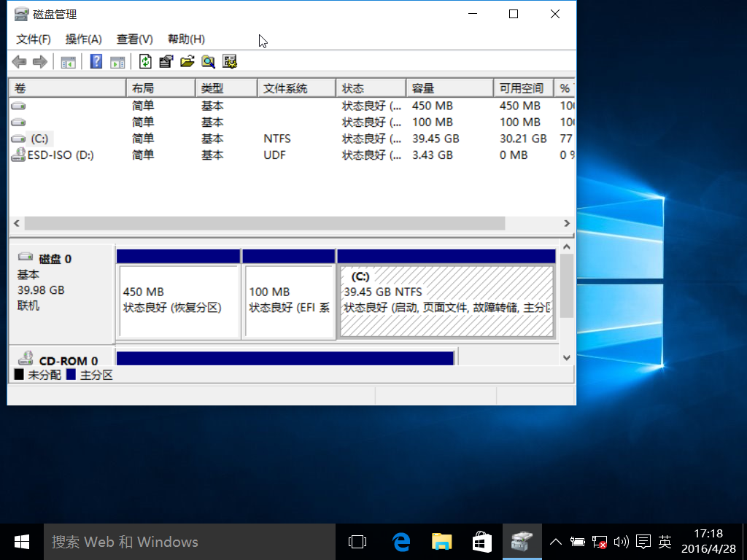
Task: Open the 文件(F) menu
Action: (x=34, y=39)
